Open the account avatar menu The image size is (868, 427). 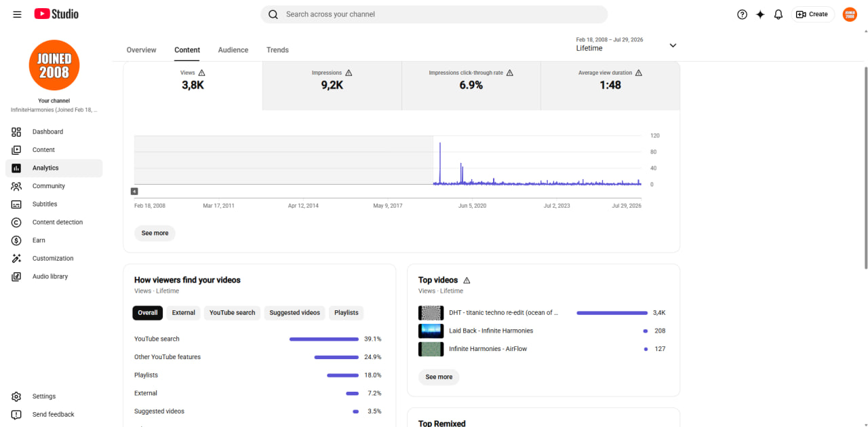point(850,14)
